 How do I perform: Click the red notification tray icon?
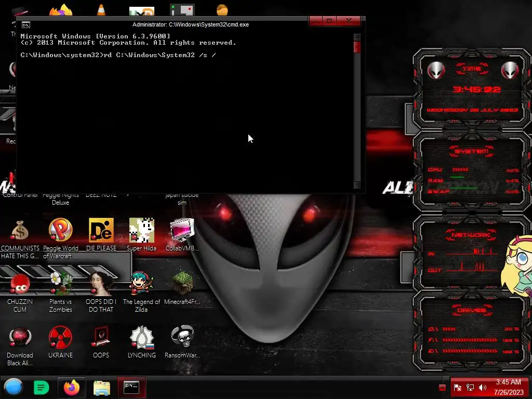tap(442, 388)
